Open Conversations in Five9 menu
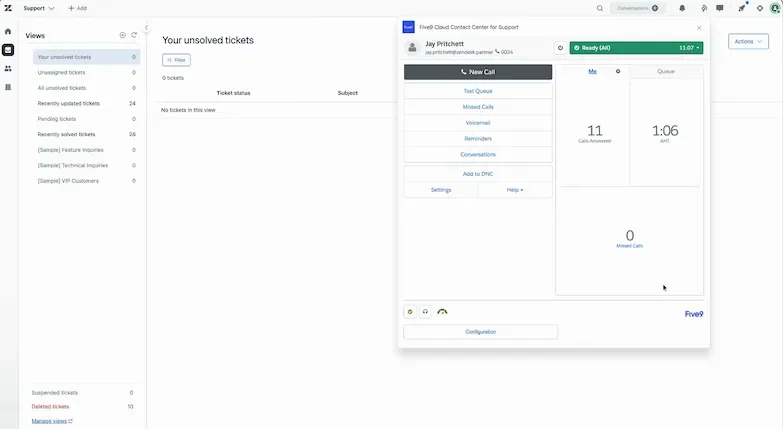This screenshot has width=783, height=429. 478,154
